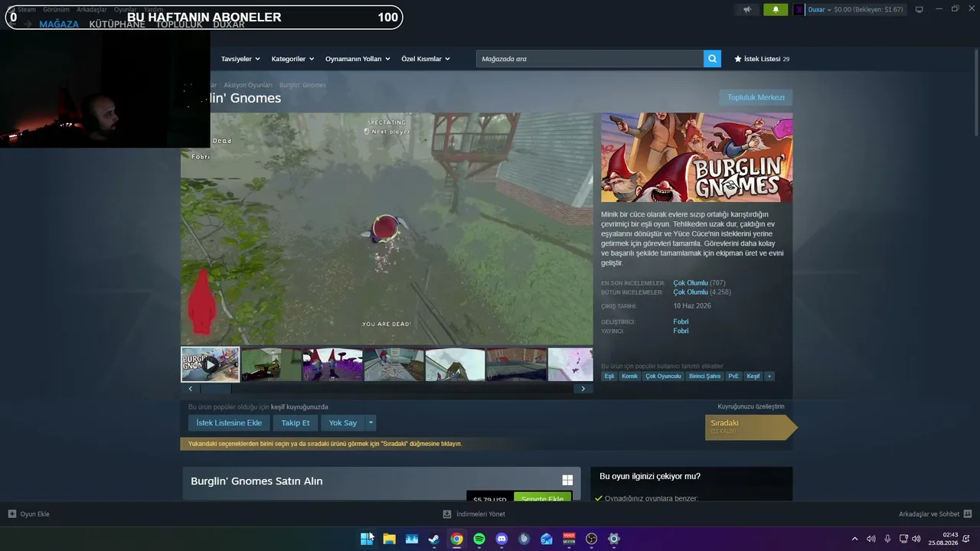
Task: Open the Burglin' Gnomes capsule image
Action: pos(697,158)
